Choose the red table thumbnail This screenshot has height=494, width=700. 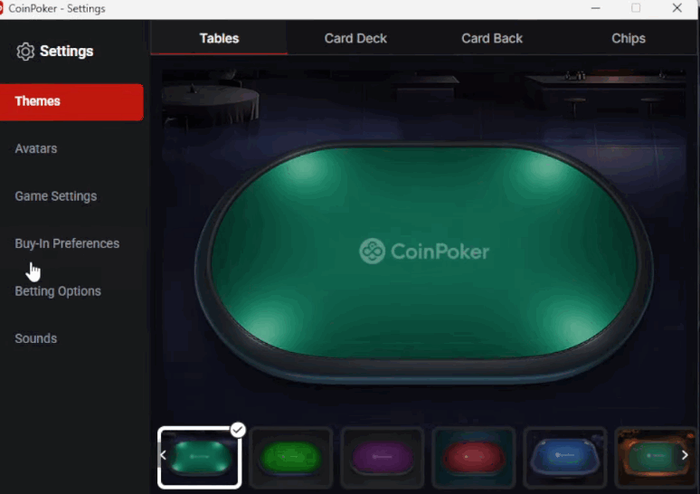[474, 457]
